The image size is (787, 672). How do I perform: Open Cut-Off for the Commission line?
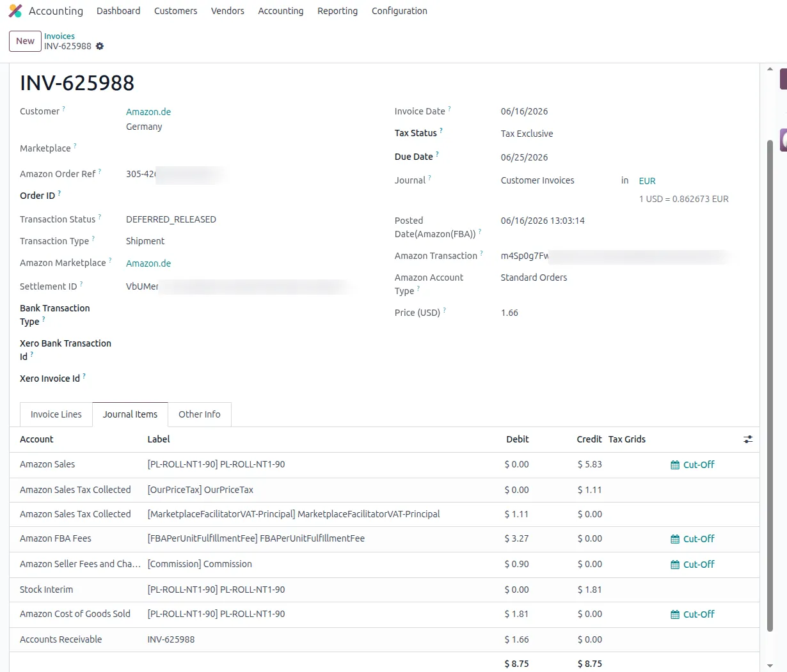692,565
